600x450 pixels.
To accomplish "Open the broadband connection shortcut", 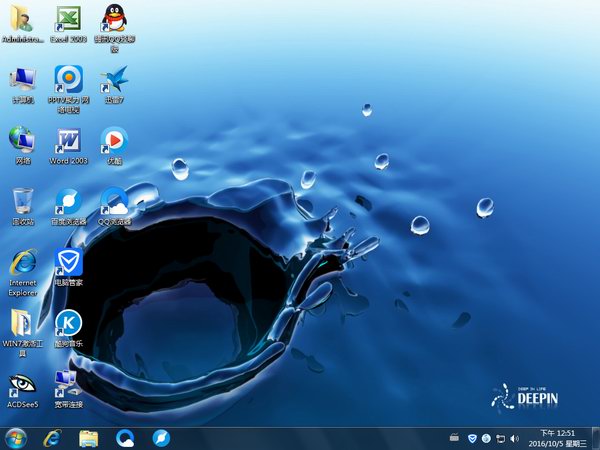I will (x=68, y=383).
